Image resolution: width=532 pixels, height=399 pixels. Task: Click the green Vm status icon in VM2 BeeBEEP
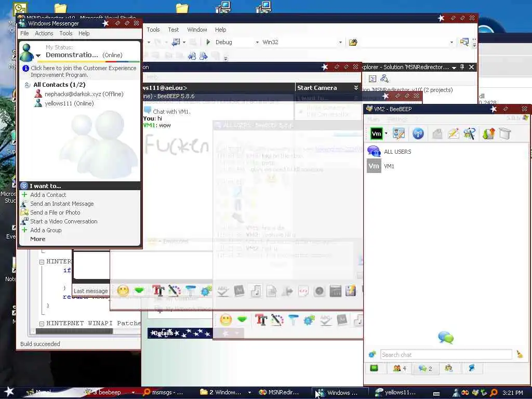pos(376,134)
